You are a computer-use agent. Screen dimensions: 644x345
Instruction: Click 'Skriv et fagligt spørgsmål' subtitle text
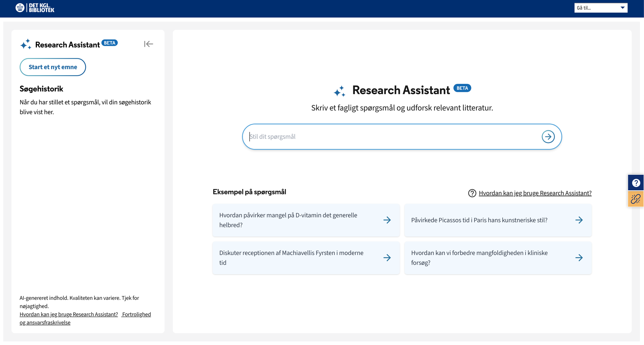402,108
